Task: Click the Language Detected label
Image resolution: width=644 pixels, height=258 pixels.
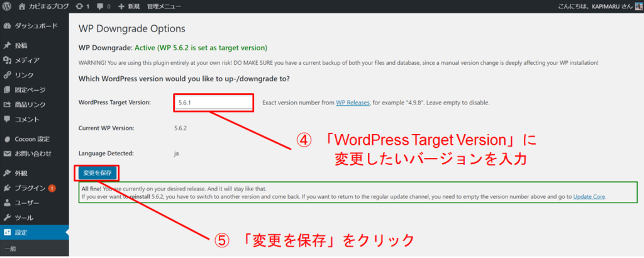Action: point(106,154)
